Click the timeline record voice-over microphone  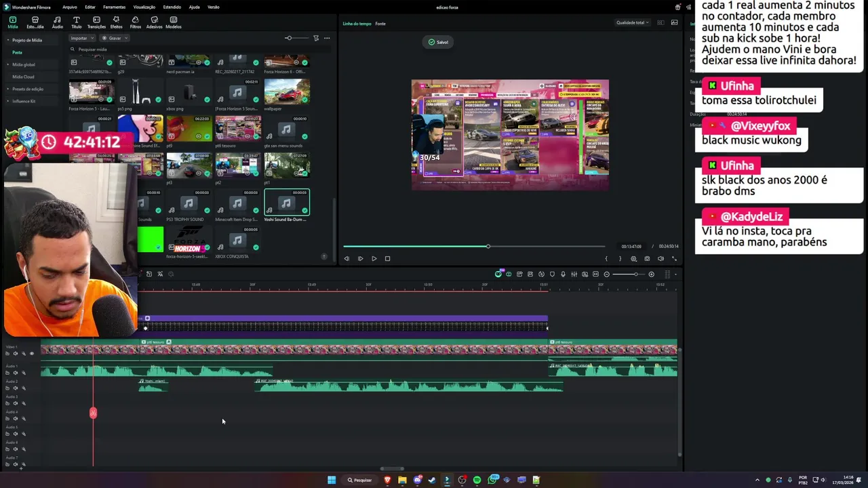tap(563, 274)
